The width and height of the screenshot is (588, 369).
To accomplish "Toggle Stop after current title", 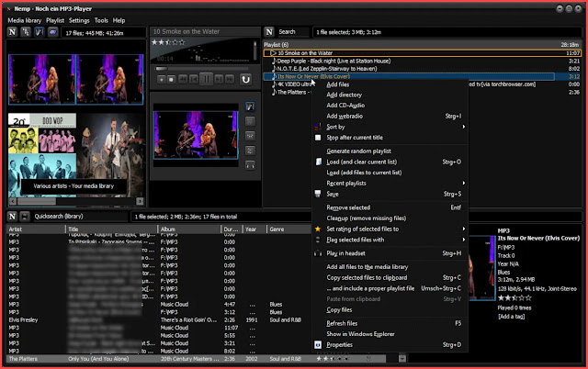I will click(355, 138).
